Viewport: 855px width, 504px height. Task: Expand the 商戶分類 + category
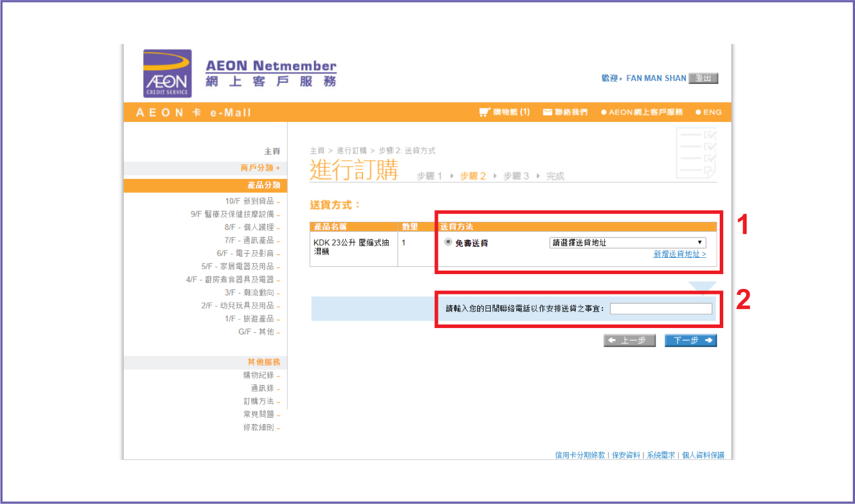[x=260, y=168]
